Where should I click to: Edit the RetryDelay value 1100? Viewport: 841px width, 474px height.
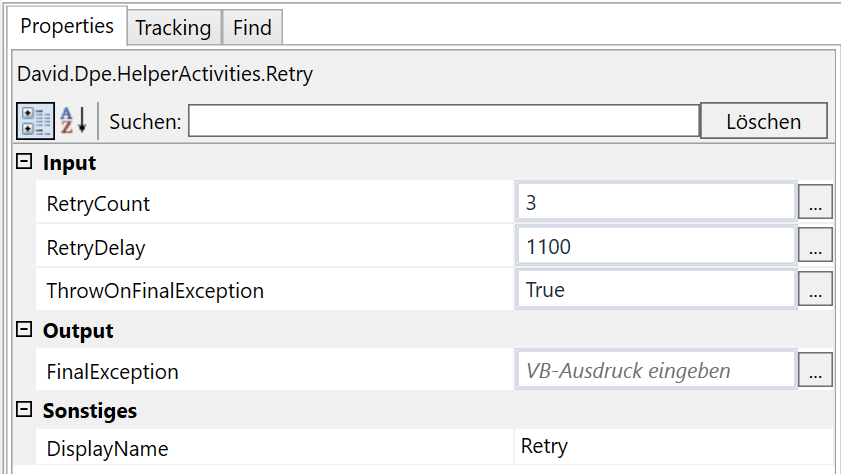[x=656, y=246]
